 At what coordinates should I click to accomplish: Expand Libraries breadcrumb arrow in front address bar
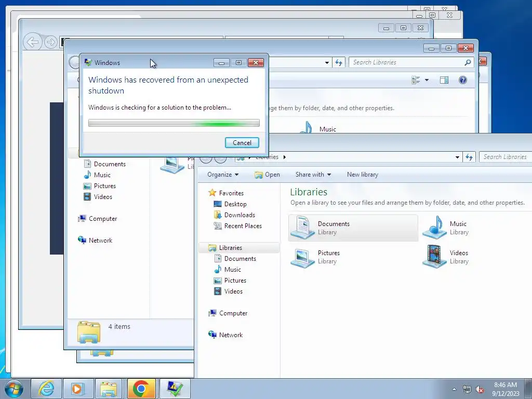pos(284,157)
